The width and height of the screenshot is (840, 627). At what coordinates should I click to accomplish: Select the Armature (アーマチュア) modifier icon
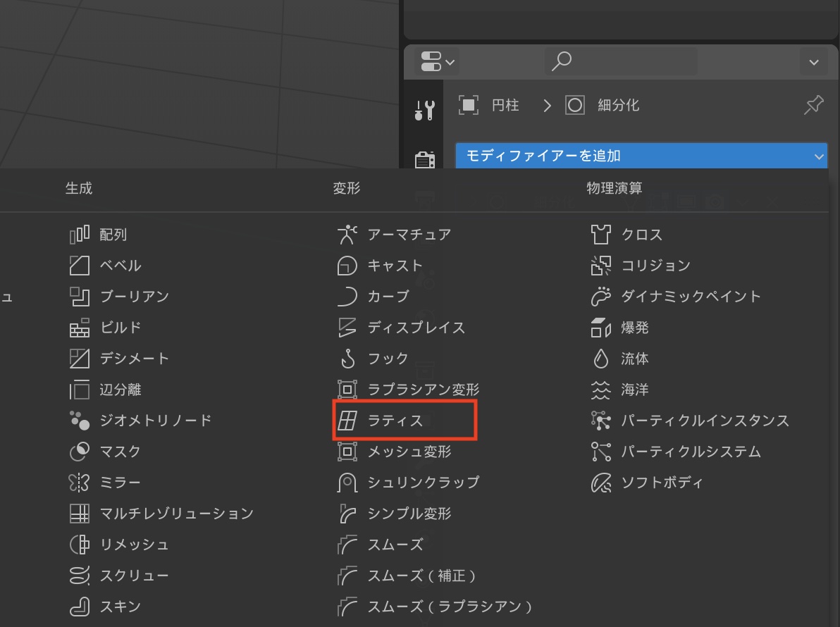tap(347, 234)
